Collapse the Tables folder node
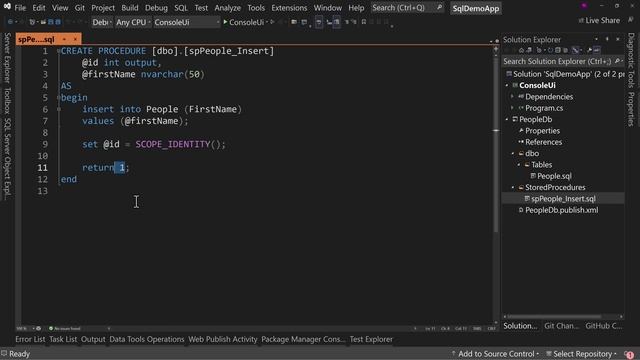 click(x=519, y=165)
